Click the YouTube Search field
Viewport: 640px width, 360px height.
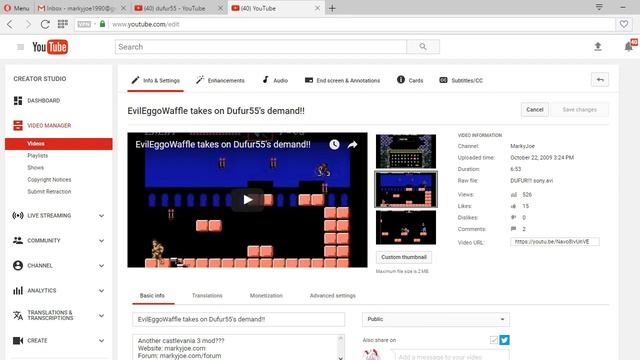pos(260,47)
